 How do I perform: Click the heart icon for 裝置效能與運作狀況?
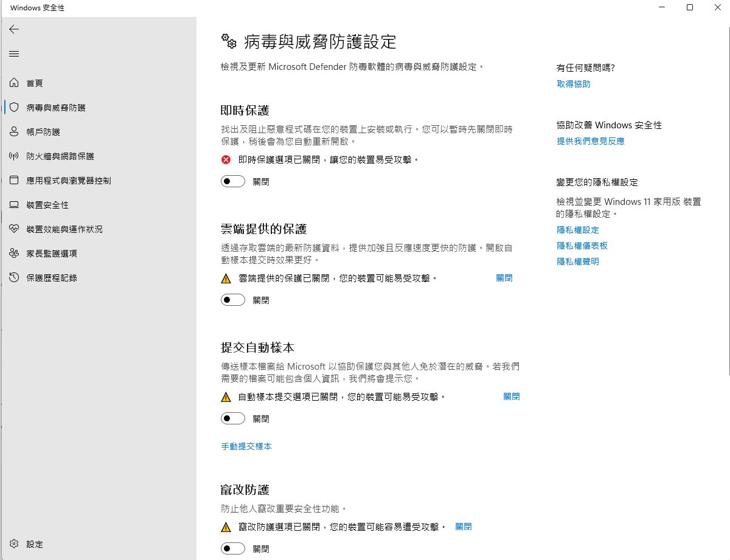pyautogui.click(x=14, y=229)
